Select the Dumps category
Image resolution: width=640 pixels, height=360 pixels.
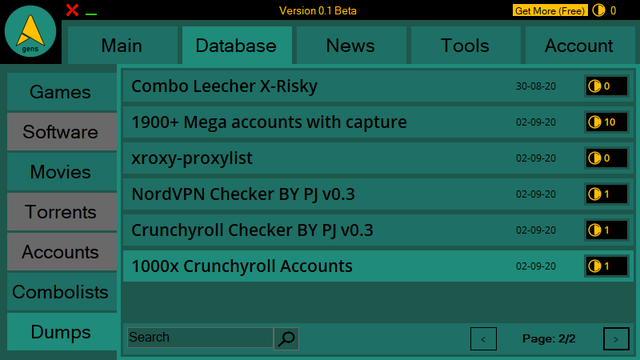pos(62,332)
